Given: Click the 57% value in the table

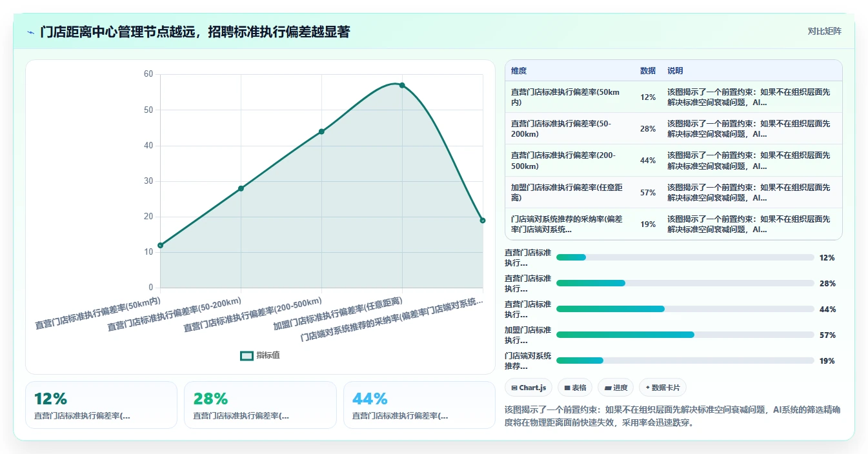Looking at the screenshot, I should click(648, 193).
